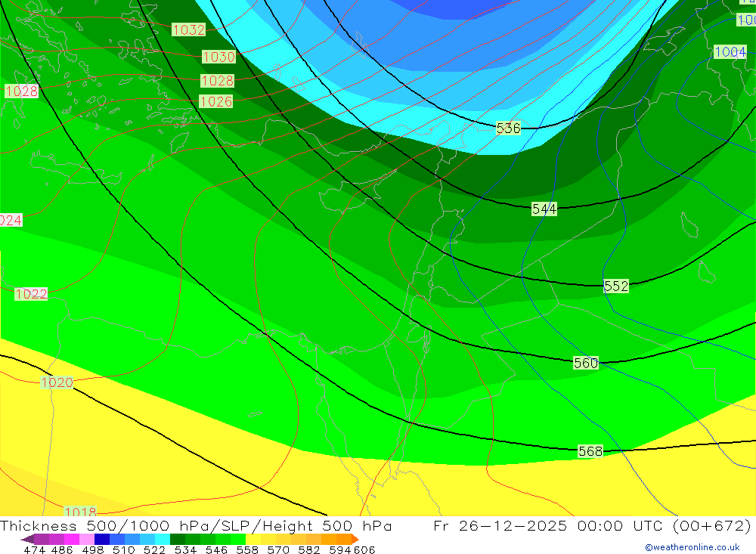Click the 606 legend value
The height and width of the screenshot is (554, 756).
point(364,549)
